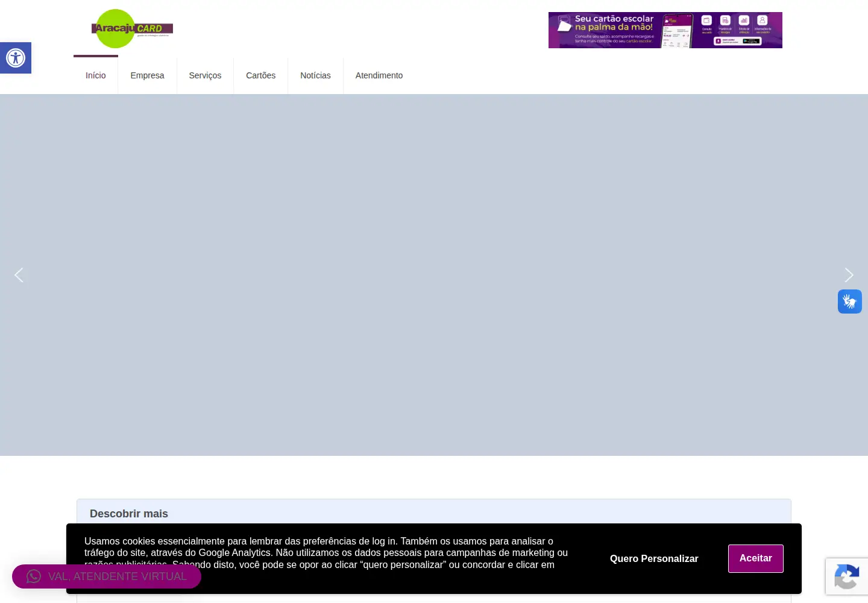The height and width of the screenshot is (603, 868).
Task: Open the Início menu item
Action: [x=96, y=75]
